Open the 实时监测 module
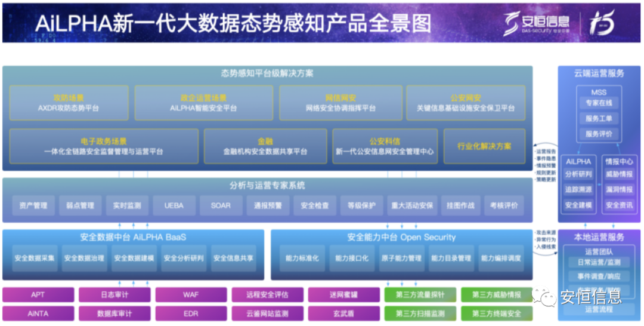Screen dimensions: 644x326 pos(127,205)
